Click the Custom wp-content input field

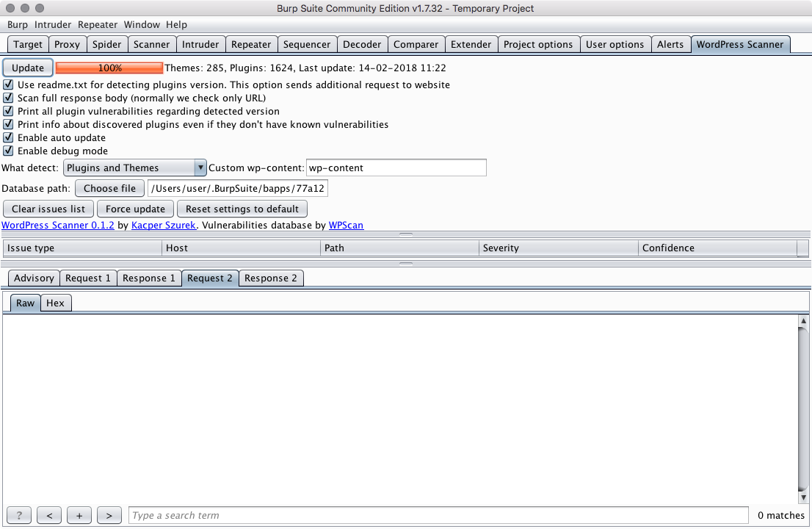[x=396, y=168]
